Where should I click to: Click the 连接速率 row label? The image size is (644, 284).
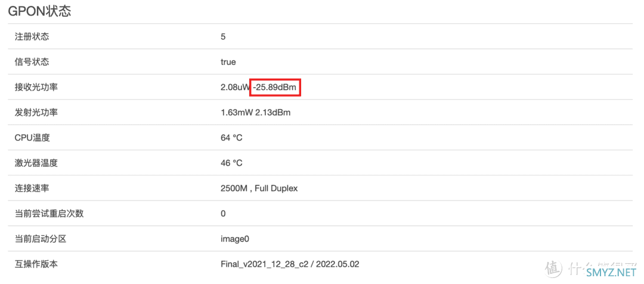pos(32,188)
